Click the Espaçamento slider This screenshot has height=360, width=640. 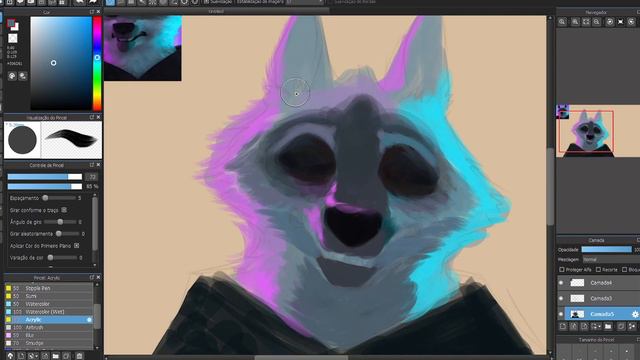(x=60, y=198)
